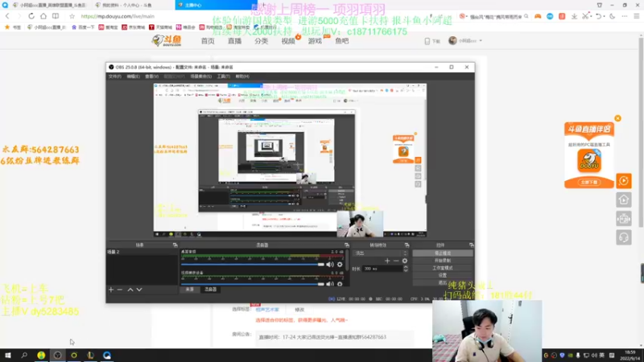Open the 编辑(E) menu in OBS
Viewport: 644px width, 362px height.
(133, 76)
